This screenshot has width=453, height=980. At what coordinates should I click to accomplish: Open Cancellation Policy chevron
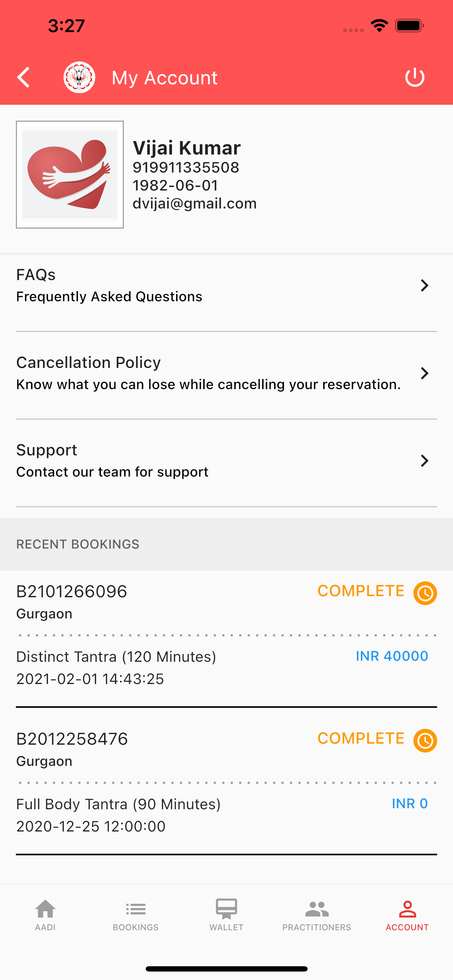[x=424, y=373]
